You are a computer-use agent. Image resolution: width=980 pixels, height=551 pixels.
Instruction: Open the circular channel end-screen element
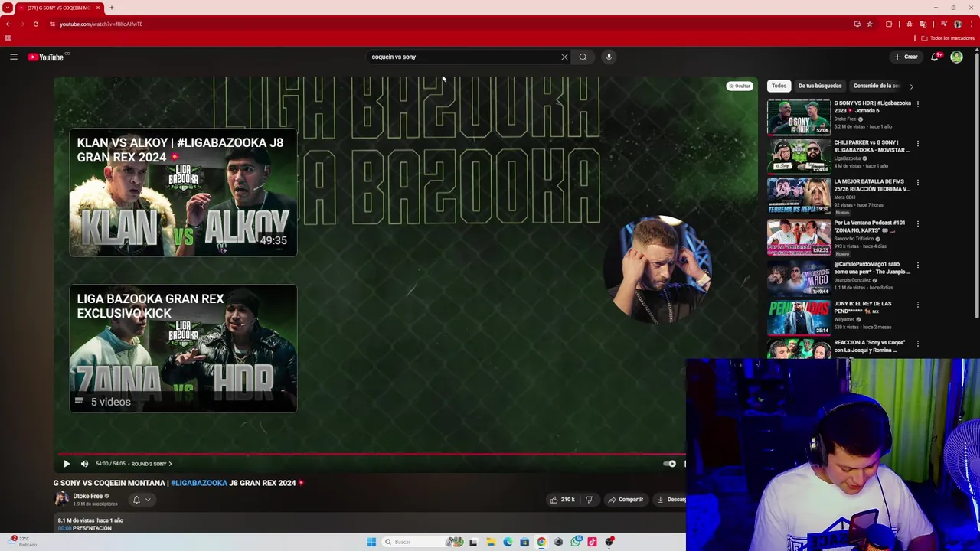pyautogui.click(x=658, y=269)
